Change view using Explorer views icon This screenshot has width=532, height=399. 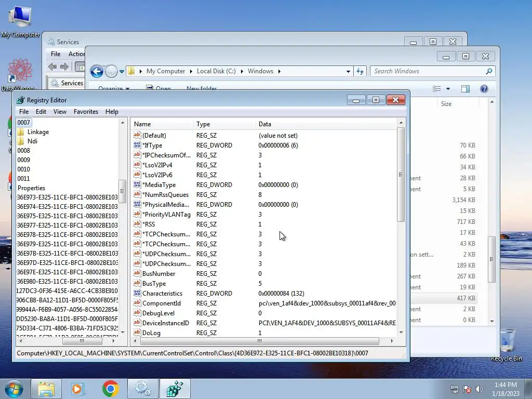tap(436, 89)
